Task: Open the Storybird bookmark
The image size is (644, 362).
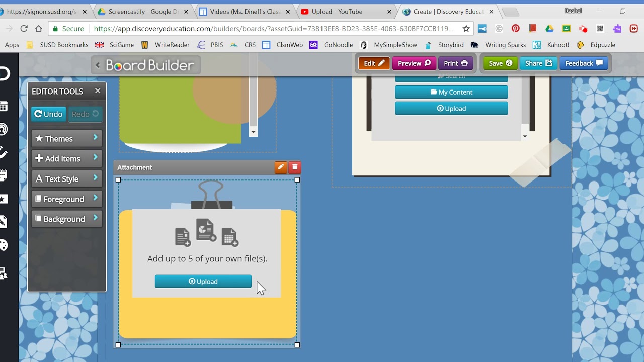Action: 444,45
